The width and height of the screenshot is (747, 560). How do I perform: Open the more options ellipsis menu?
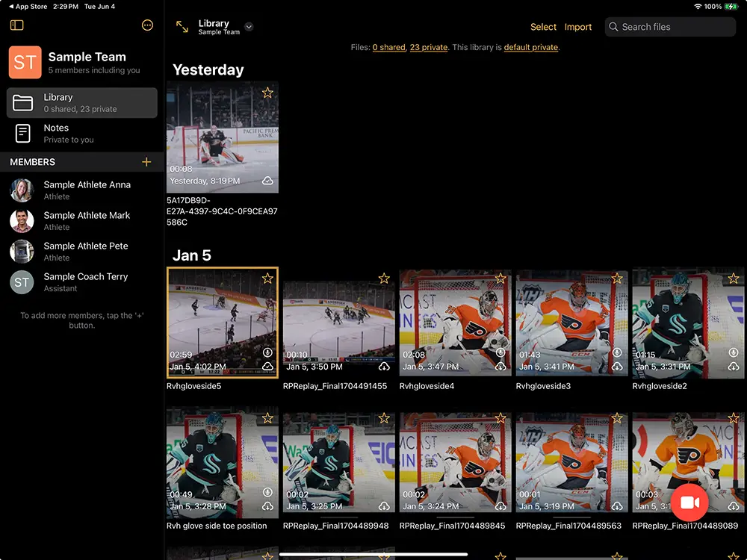[147, 25]
